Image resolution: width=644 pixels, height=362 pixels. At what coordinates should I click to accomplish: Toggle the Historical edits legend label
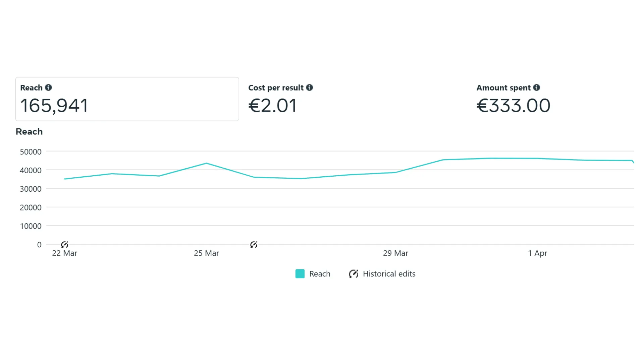pos(389,274)
